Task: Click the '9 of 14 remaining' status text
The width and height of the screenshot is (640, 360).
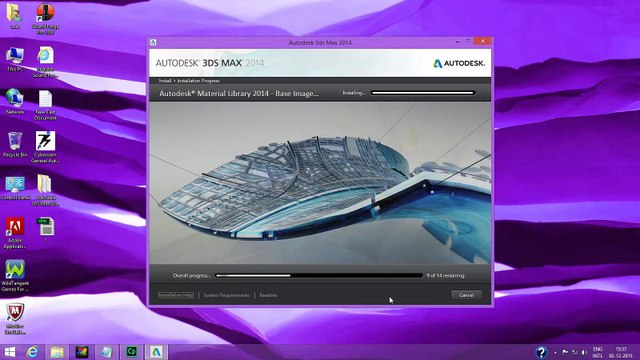Action: [x=445, y=276]
